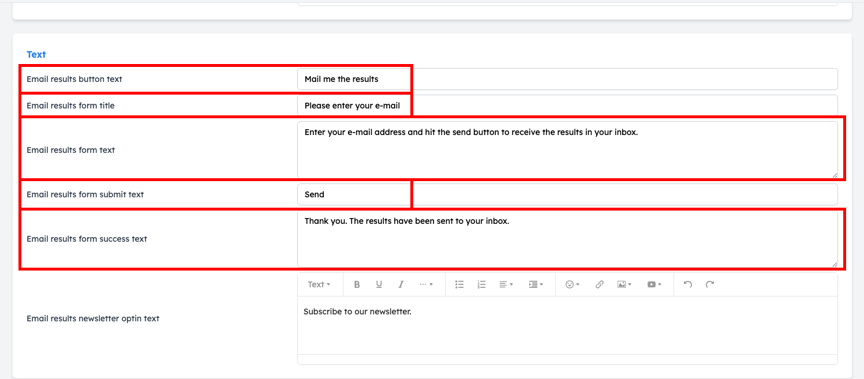Click the 'Please enter your e-mail' field
The image size is (864, 379).
click(568, 105)
